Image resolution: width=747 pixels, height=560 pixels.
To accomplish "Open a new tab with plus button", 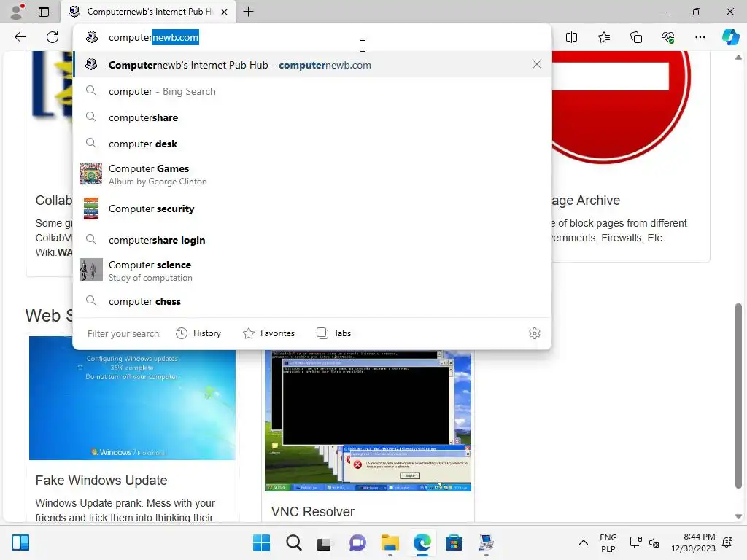I will pos(248,12).
